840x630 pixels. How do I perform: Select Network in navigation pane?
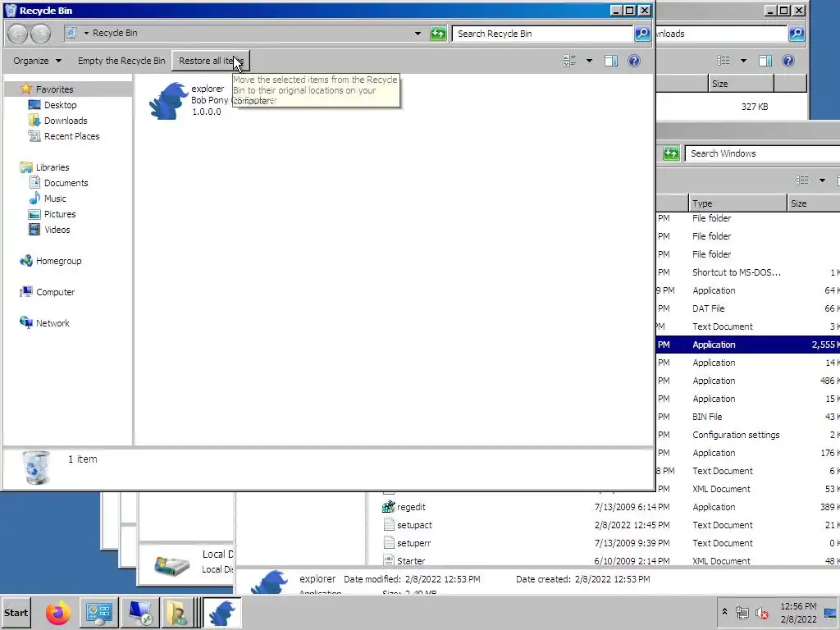coord(52,323)
